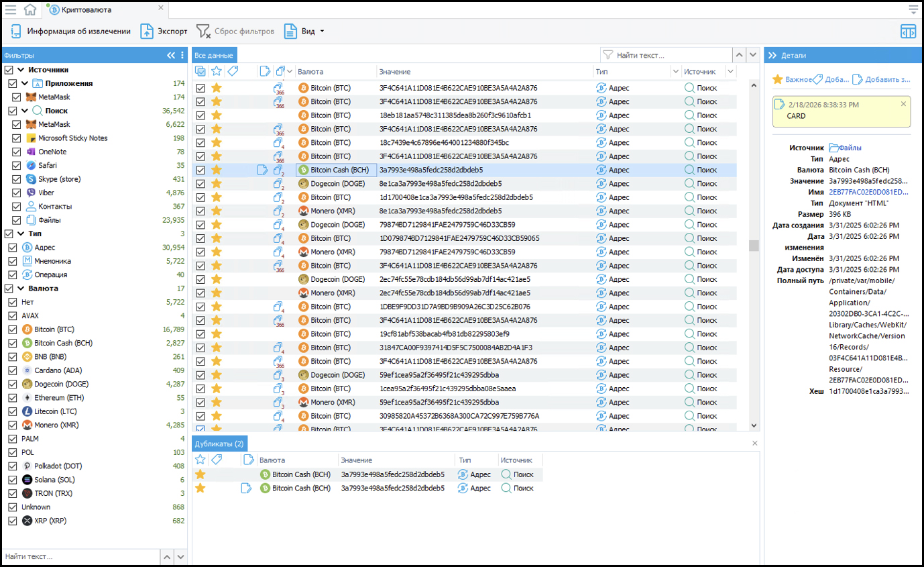Screen dimensions: 924x567
Task: Open the 2EB77FAC02E0D081ED file name link in Детали
Action: pos(869,192)
